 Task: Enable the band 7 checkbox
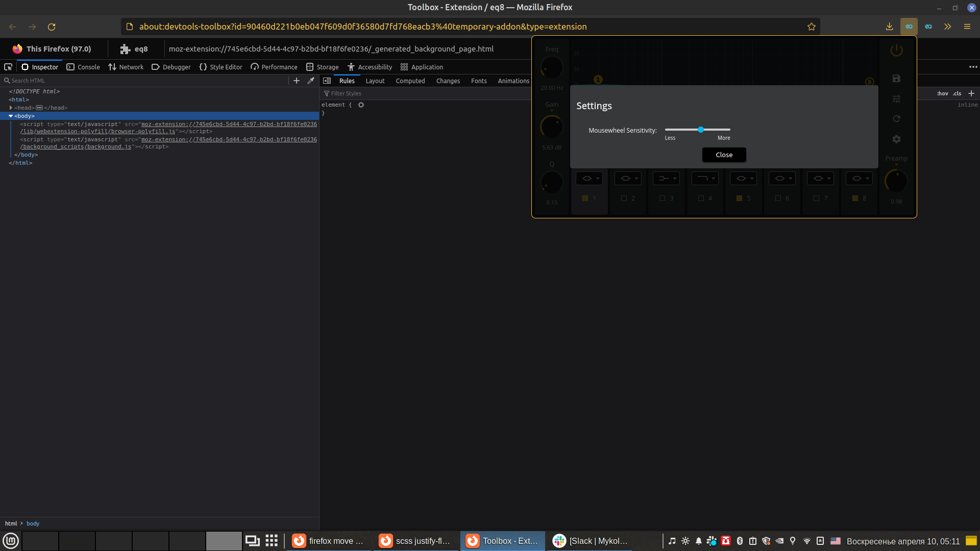point(816,198)
